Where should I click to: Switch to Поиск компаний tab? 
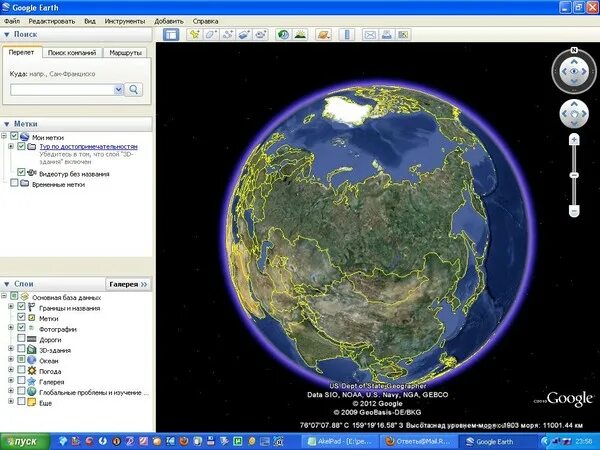[72, 53]
